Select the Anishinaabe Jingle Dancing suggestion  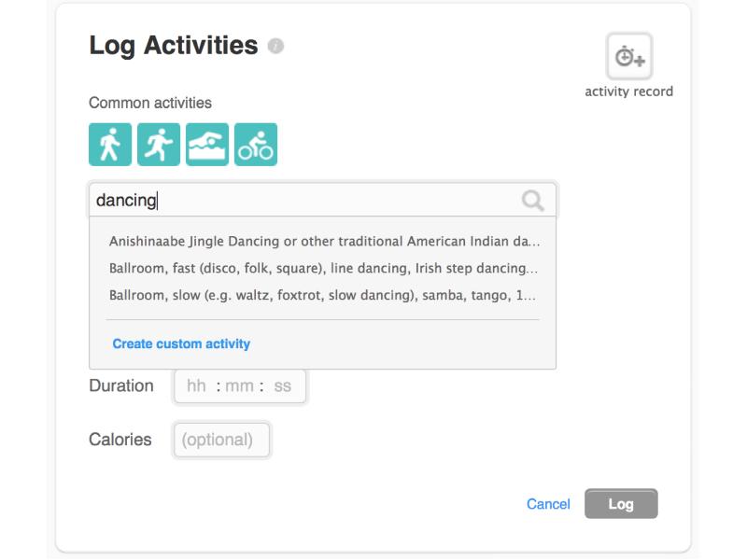pyautogui.click(x=324, y=241)
